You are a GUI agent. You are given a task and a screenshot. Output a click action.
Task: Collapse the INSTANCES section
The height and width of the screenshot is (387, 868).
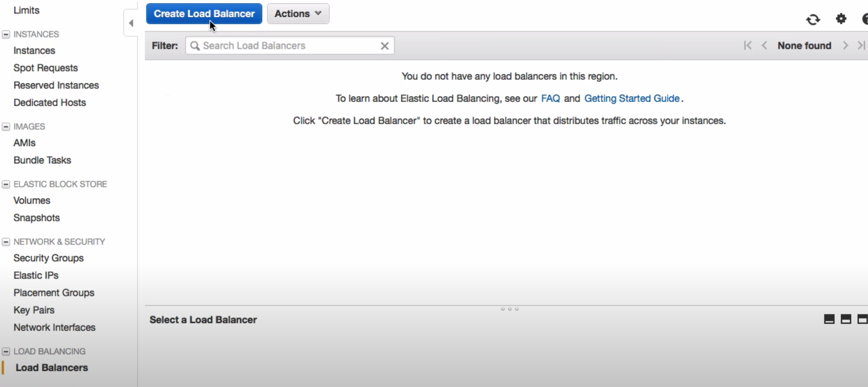6,34
